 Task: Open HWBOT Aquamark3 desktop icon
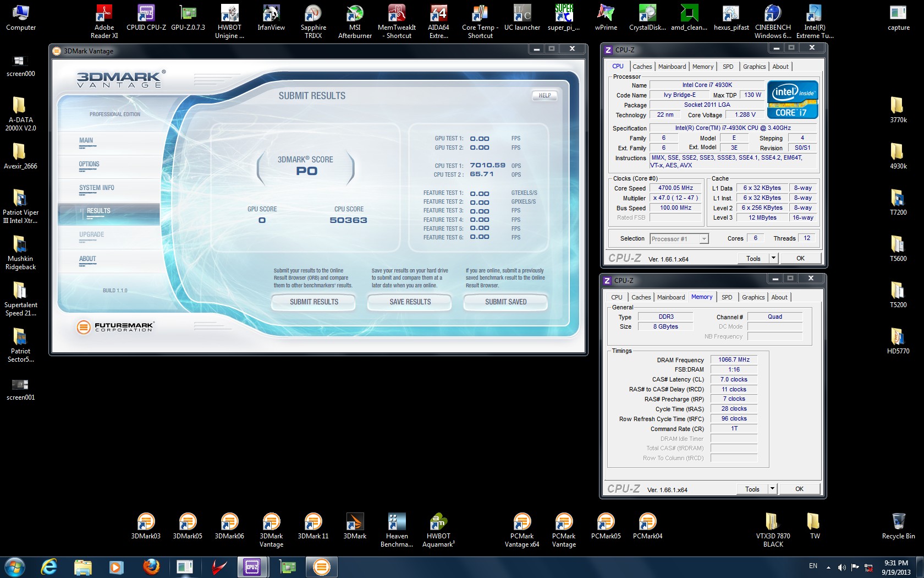click(x=438, y=530)
